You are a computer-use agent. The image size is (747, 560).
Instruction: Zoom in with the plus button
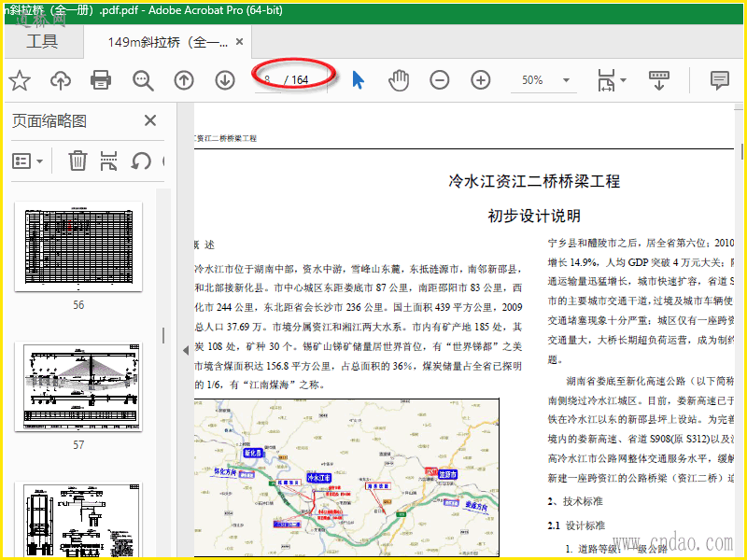[x=481, y=80]
